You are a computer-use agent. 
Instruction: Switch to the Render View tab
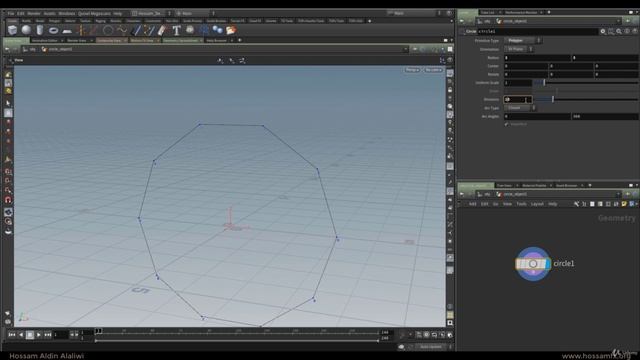coord(77,40)
